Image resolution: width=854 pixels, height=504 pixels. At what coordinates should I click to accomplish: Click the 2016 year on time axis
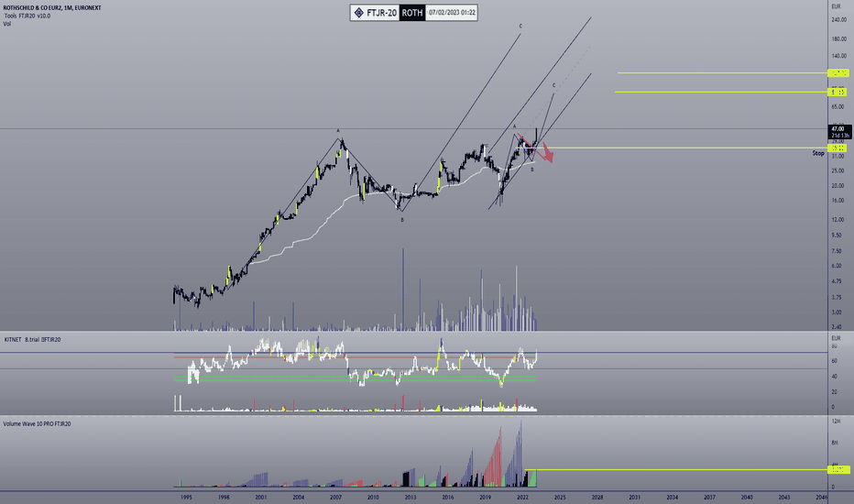(x=448, y=498)
